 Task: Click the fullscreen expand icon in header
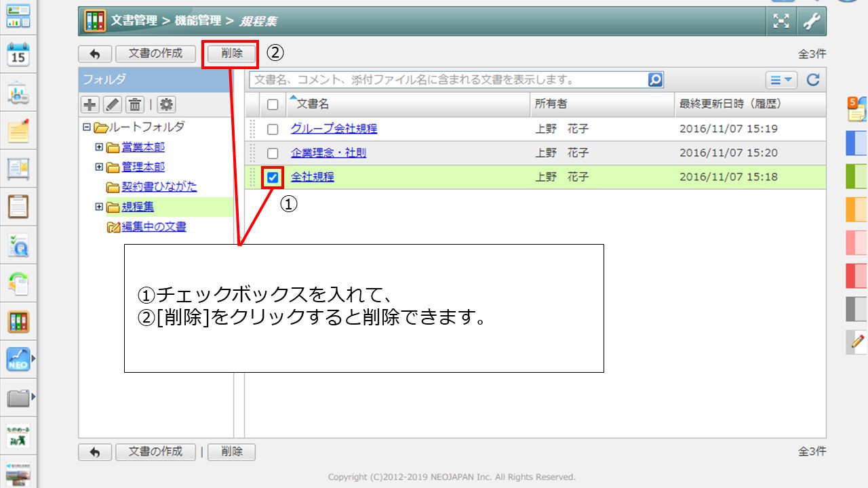pos(782,22)
